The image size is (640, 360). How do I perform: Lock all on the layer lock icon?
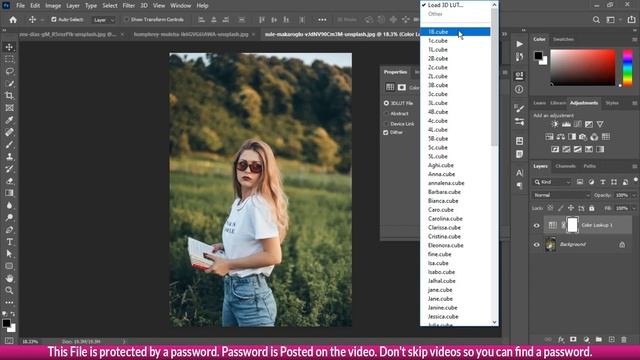pos(592,208)
